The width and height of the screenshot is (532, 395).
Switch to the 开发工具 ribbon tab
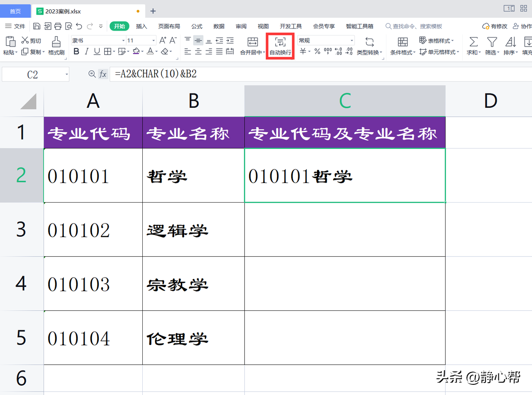pos(291,26)
